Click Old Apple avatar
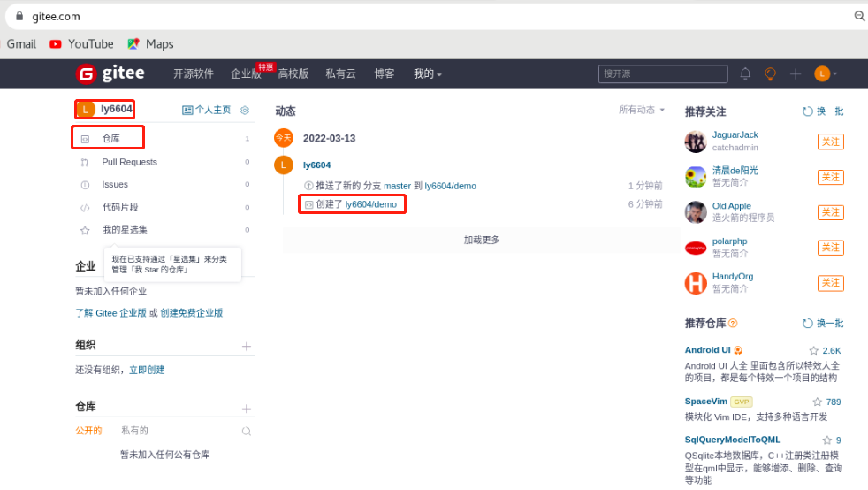The height and width of the screenshot is (490, 868). [696, 212]
